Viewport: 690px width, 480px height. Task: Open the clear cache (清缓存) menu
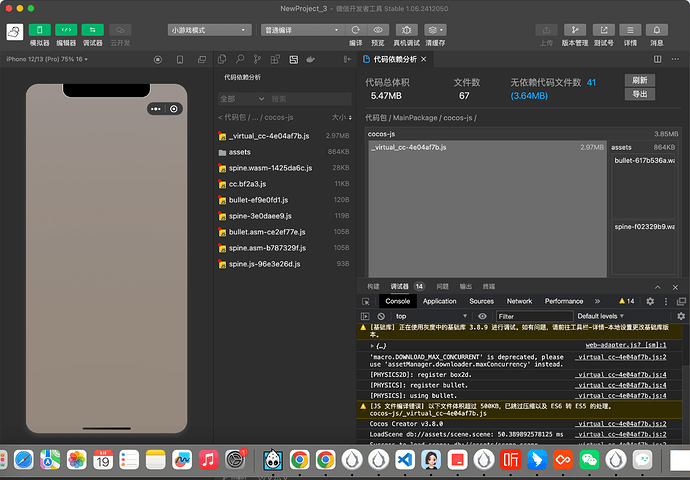click(435, 30)
